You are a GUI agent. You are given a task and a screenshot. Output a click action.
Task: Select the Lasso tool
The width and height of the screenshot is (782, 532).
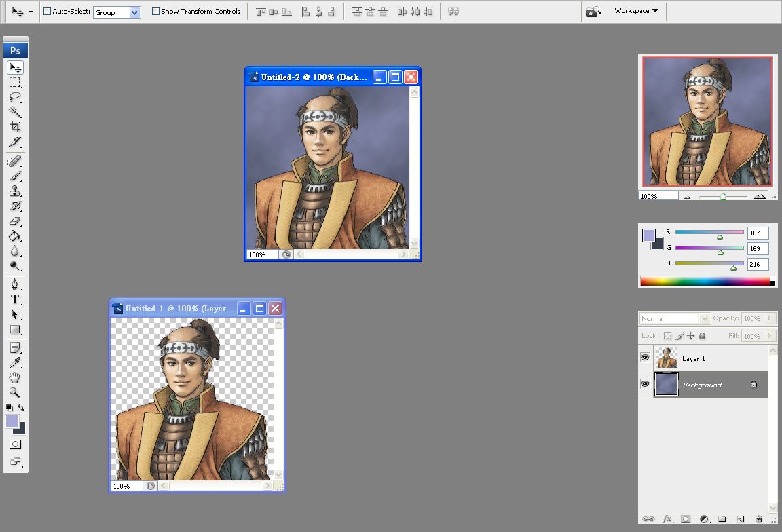[15, 97]
